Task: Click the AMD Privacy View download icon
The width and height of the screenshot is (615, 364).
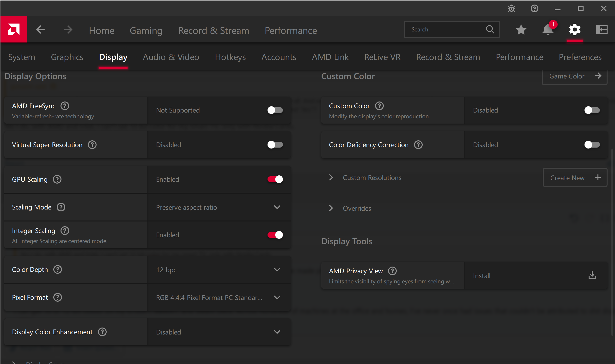Action: pyautogui.click(x=592, y=275)
